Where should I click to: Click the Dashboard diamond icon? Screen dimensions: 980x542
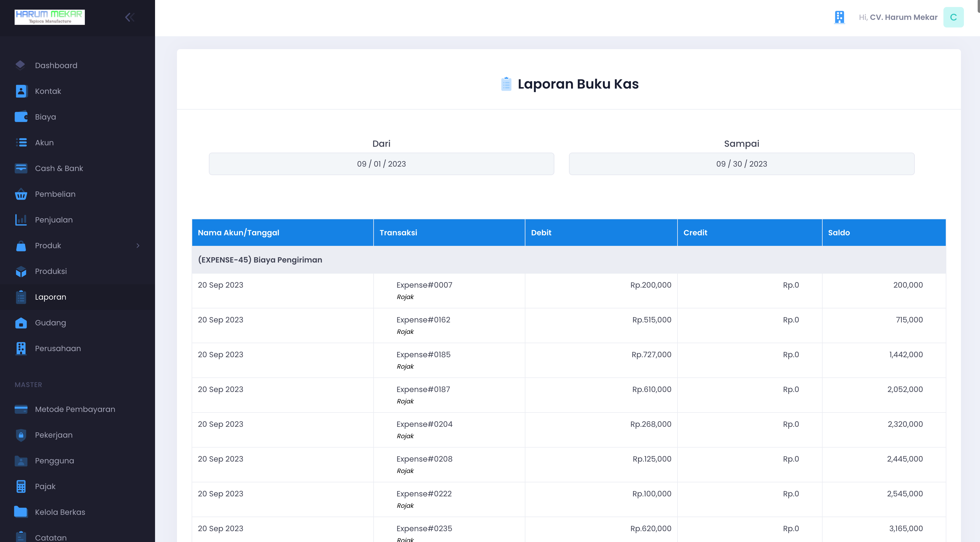(20, 65)
